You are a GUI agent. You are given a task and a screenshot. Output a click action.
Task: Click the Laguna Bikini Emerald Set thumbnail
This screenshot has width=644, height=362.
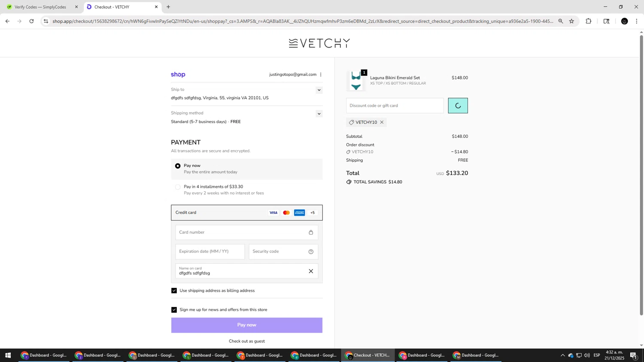pos(356,81)
